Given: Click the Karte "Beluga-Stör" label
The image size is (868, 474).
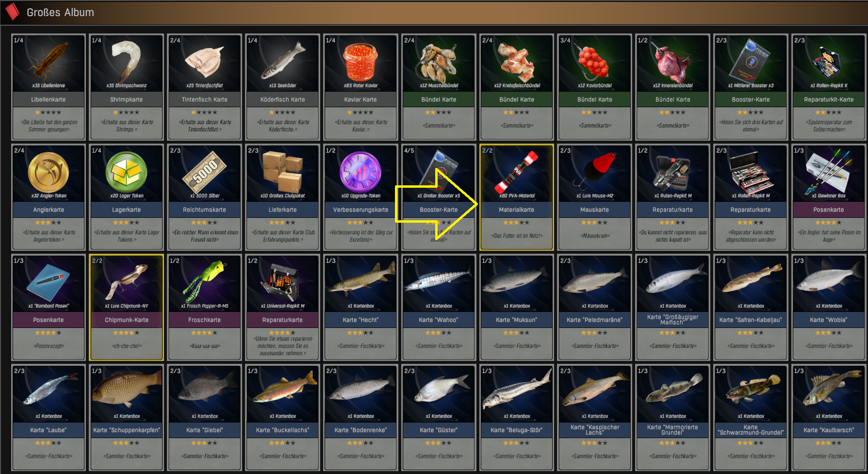Looking at the screenshot, I should pos(517,430).
